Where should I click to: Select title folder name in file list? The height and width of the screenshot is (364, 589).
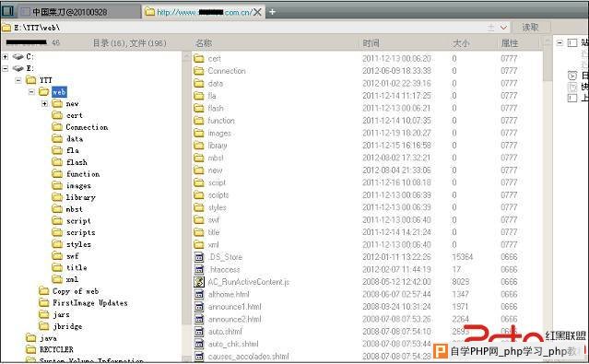tap(213, 232)
